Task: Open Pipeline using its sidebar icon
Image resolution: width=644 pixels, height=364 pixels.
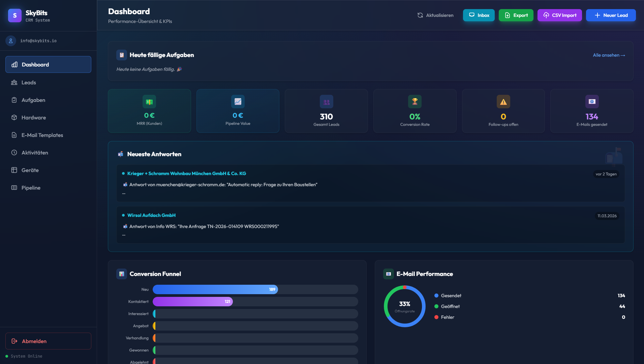Action: tap(14, 188)
